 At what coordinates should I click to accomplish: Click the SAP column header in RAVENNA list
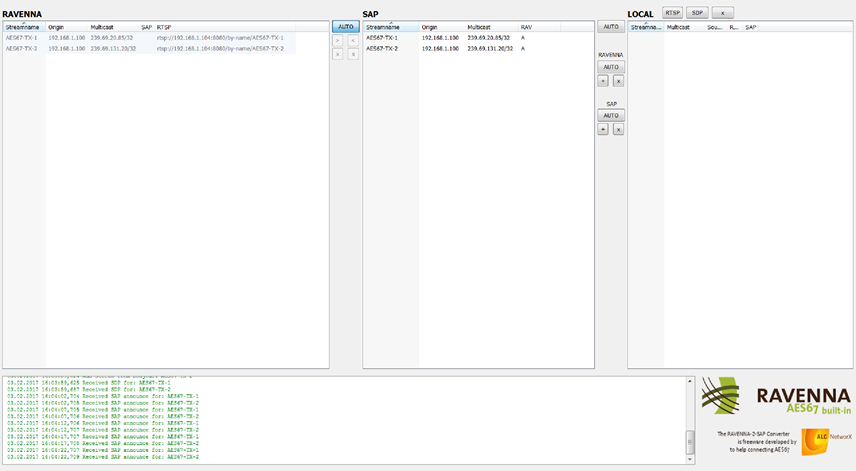tap(146, 27)
